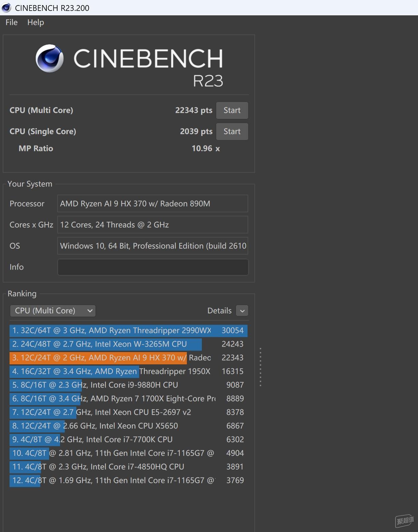Select ranking row 11 Core i7-4850HQ
Viewport: 418px width, 532px height.
click(129, 467)
